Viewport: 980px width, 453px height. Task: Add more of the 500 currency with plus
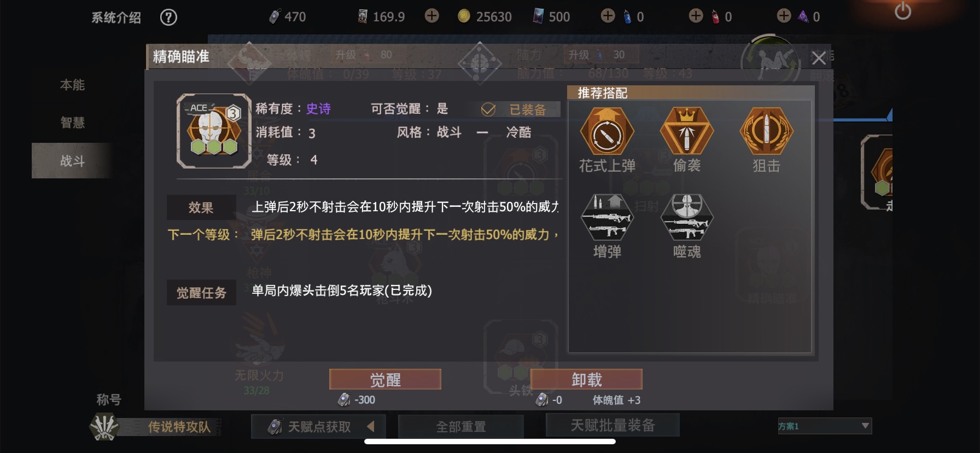pos(608,16)
